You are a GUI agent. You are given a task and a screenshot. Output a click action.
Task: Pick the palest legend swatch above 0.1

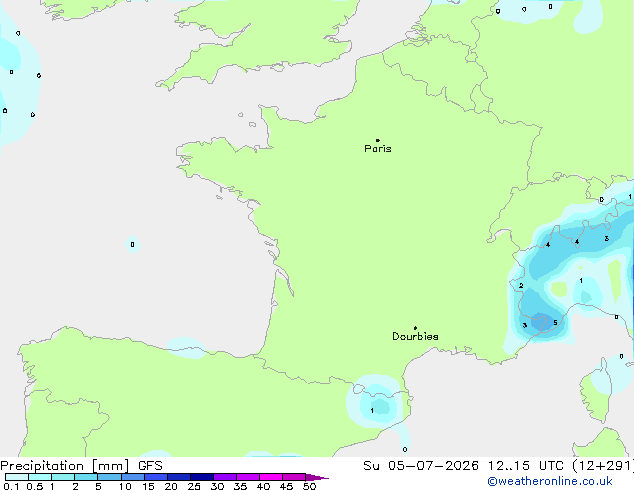17,477
